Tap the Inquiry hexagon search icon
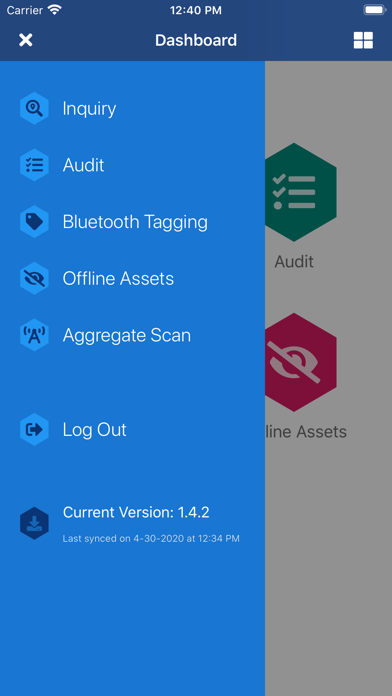This screenshot has height=696, width=392. (x=34, y=108)
